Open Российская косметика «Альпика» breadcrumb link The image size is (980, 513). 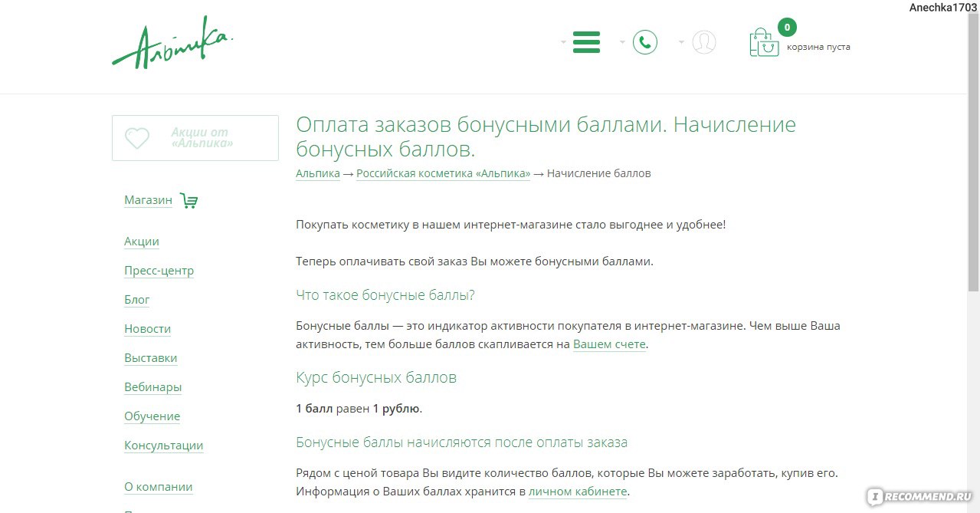[x=443, y=173]
